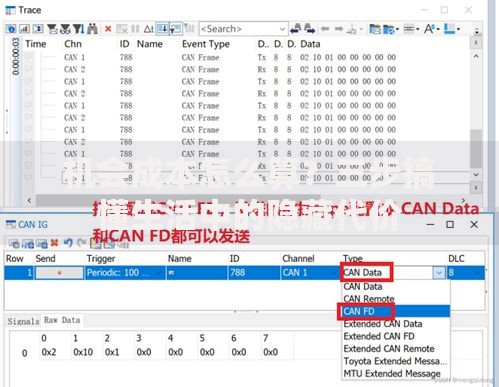Image resolution: width=499 pixels, height=387 pixels.
Task: Click the Trigger column header in CAN IG
Action: (101, 259)
